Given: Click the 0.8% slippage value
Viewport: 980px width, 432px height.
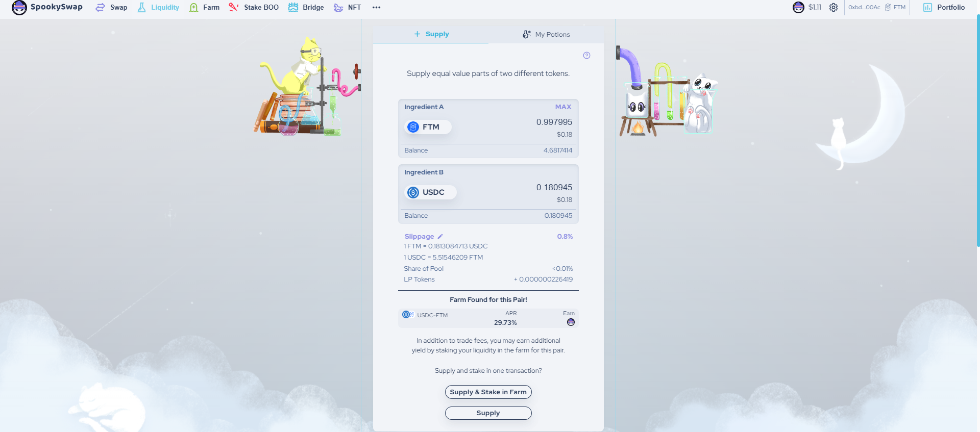Looking at the screenshot, I should pos(565,237).
